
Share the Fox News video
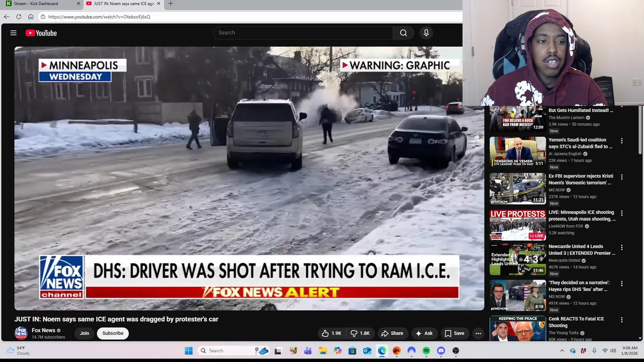(x=392, y=333)
